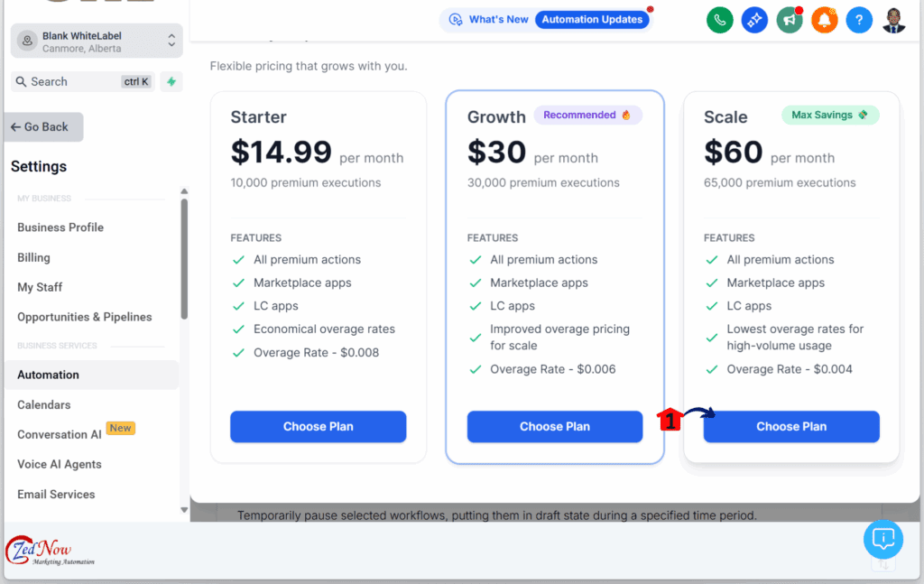This screenshot has height=584, width=924.
Task: Click the green sparkle icon beside search bar
Action: click(171, 81)
